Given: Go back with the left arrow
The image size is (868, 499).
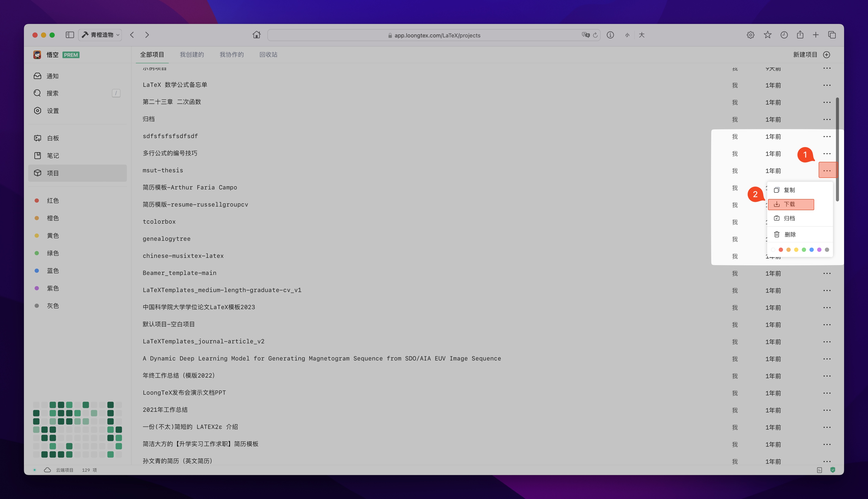Looking at the screenshot, I should (132, 35).
